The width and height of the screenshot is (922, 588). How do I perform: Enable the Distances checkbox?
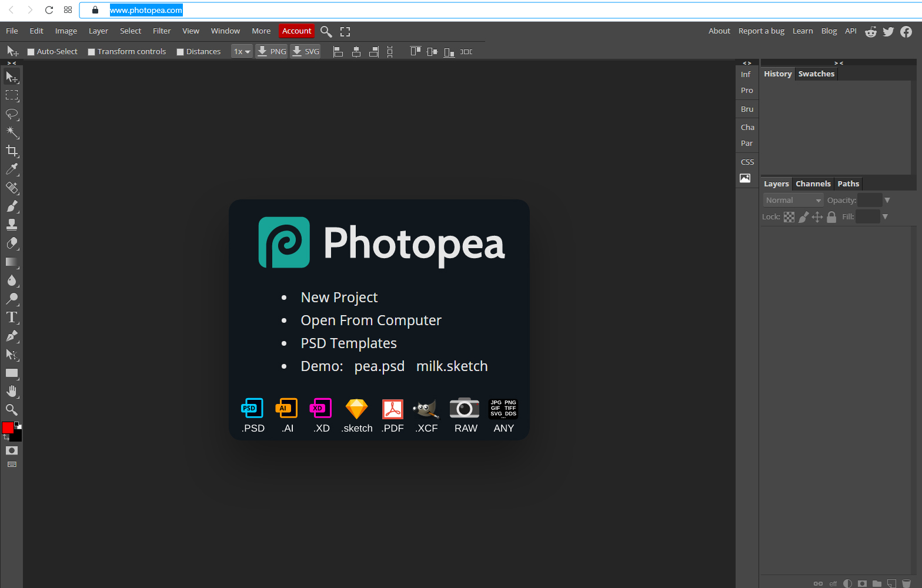(x=181, y=52)
